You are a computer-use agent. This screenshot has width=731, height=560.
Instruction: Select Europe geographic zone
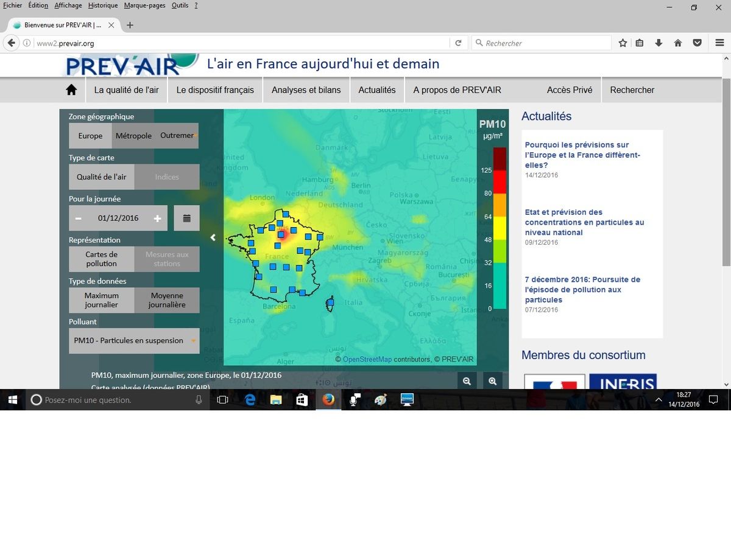pyautogui.click(x=90, y=136)
